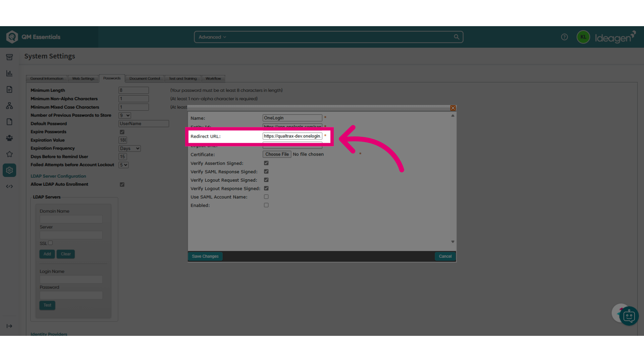Open the chatbot assistant icon

point(629,316)
